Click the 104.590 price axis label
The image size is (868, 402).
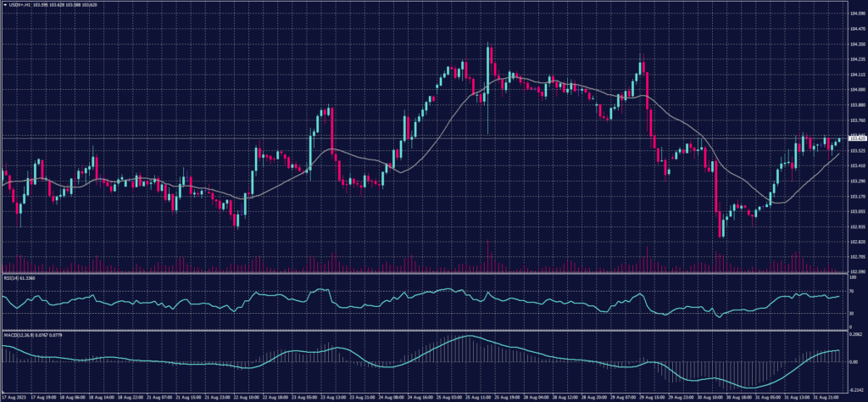tap(857, 14)
